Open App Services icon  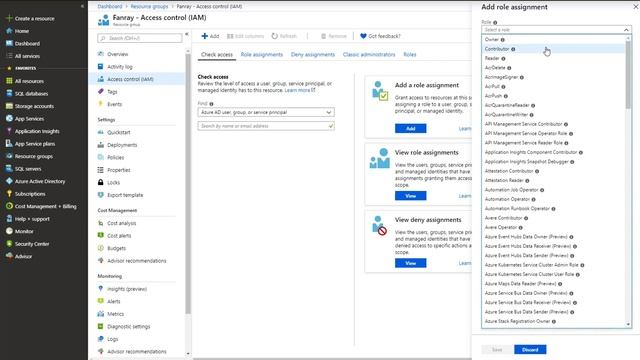9,119
